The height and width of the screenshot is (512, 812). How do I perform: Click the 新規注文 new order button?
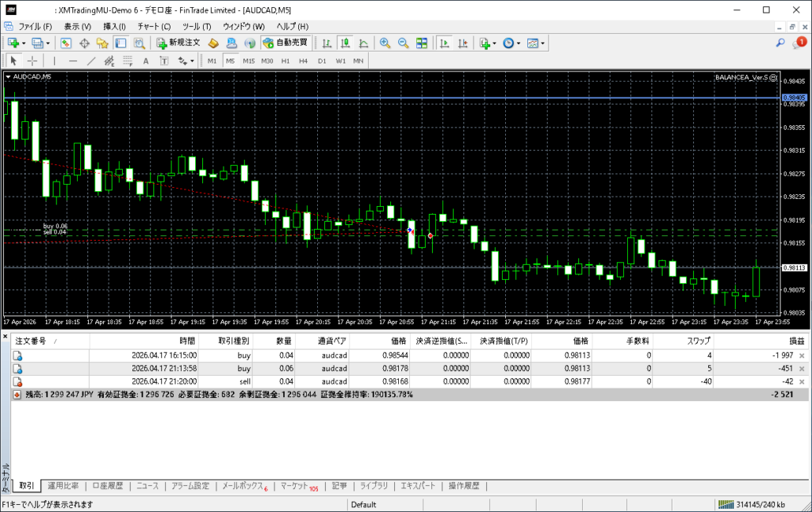[x=180, y=43]
